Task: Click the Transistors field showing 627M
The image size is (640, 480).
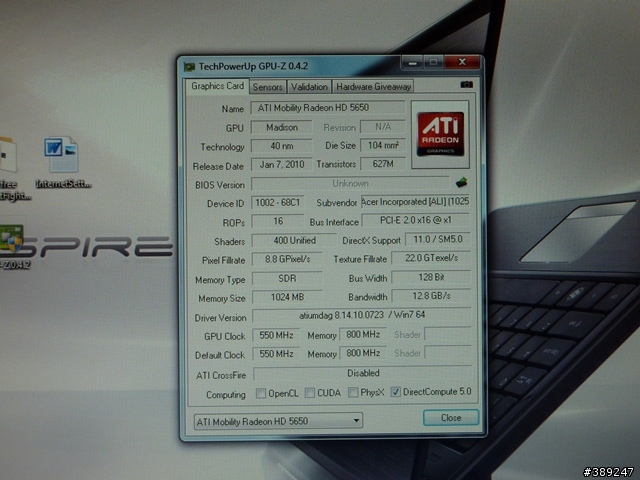Action: [383, 164]
